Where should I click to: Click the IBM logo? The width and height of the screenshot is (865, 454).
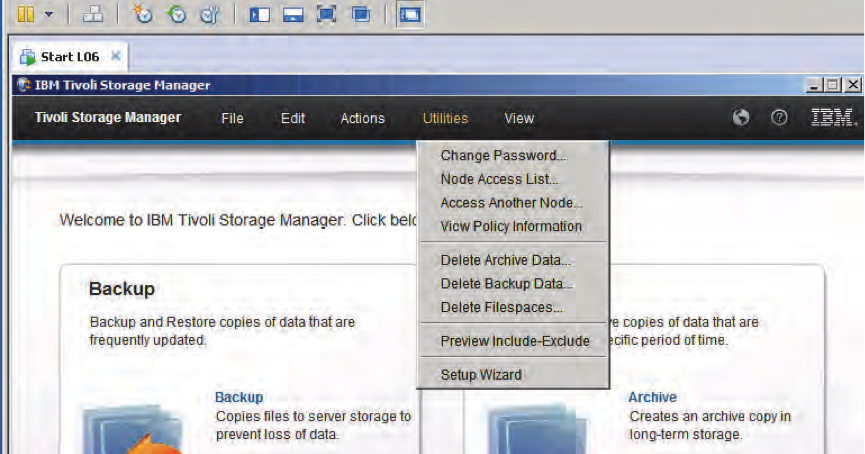point(834,117)
